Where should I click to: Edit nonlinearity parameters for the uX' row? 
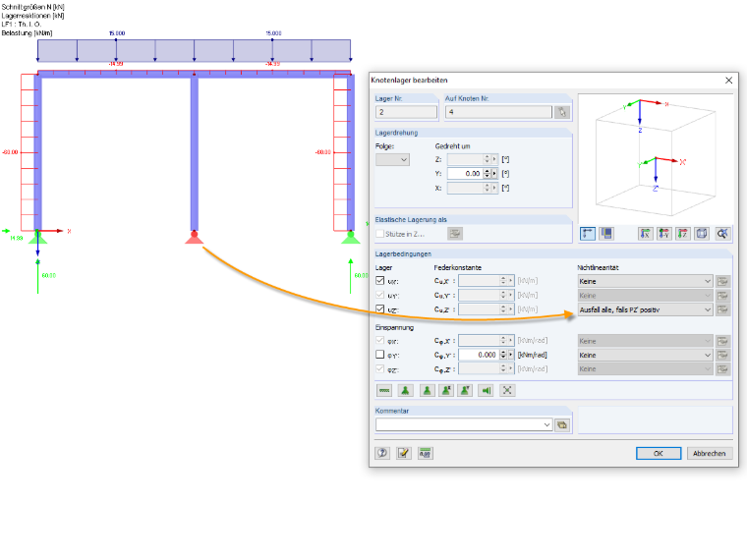[x=722, y=281]
